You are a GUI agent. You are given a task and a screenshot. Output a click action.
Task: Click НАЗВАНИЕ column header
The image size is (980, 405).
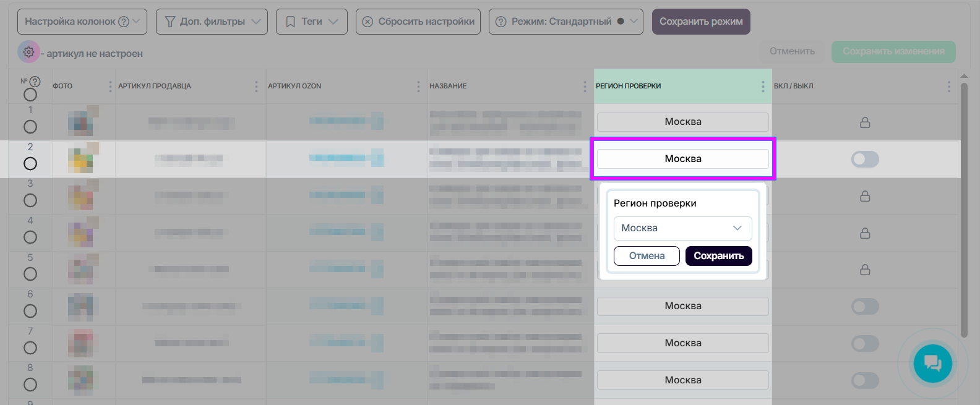tap(448, 87)
